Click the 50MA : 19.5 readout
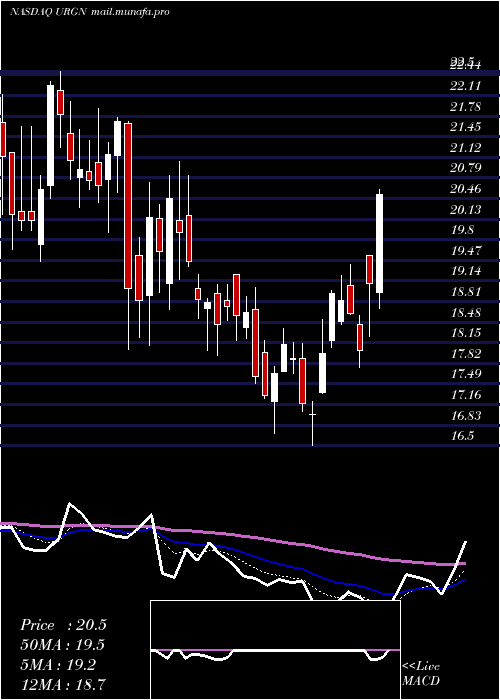Image resolution: width=500 pixels, height=700 pixels. [62, 645]
